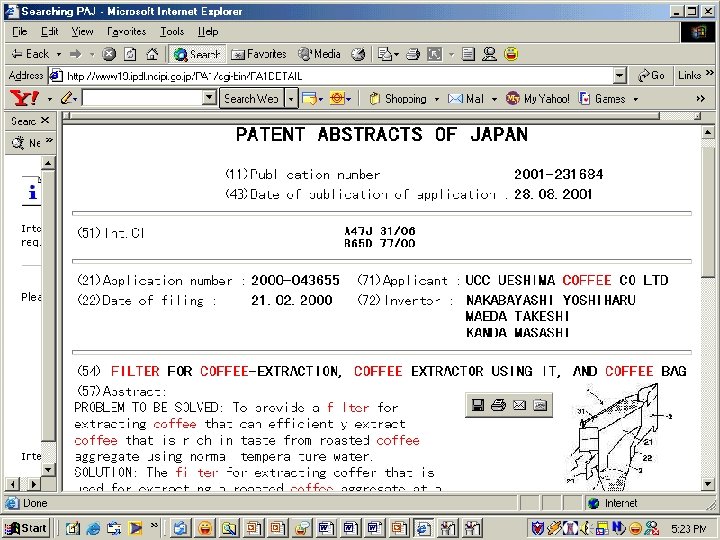Open the Favorites menu

point(126,32)
